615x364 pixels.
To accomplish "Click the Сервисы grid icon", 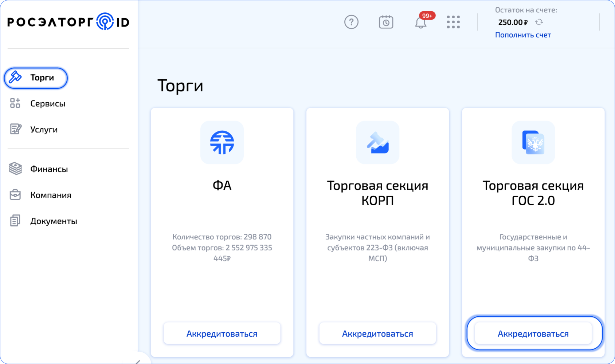I will [x=15, y=103].
